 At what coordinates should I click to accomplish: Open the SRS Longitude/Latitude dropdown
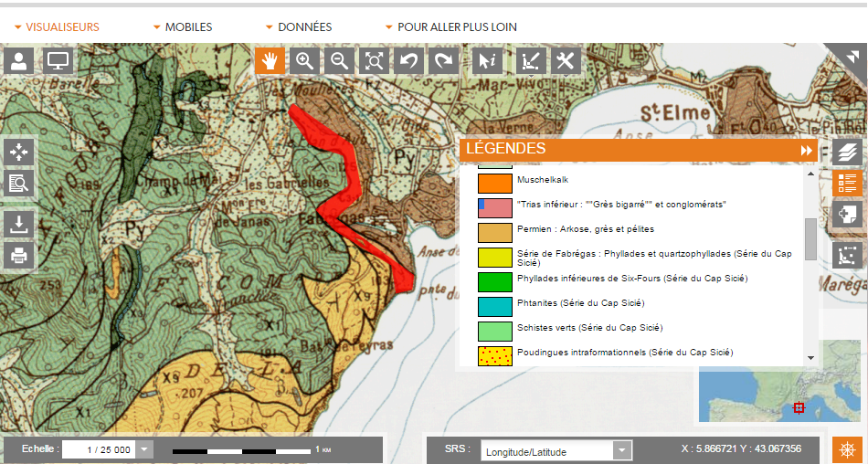point(622,450)
